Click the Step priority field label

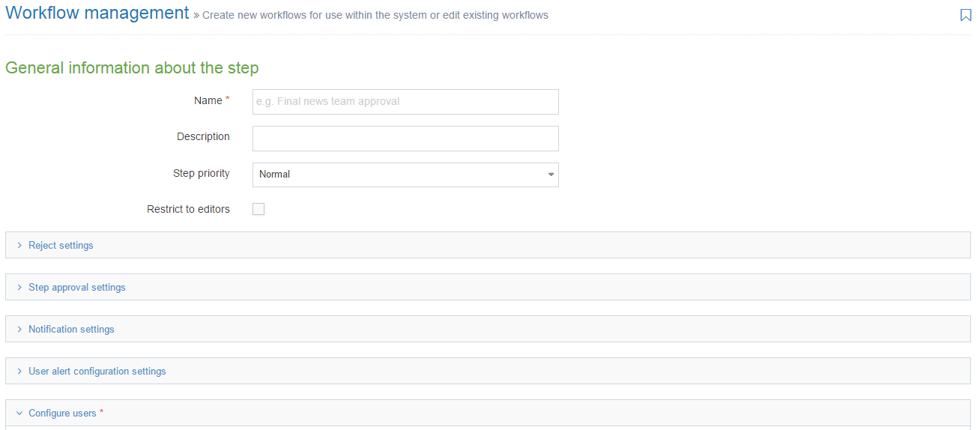coord(201,173)
